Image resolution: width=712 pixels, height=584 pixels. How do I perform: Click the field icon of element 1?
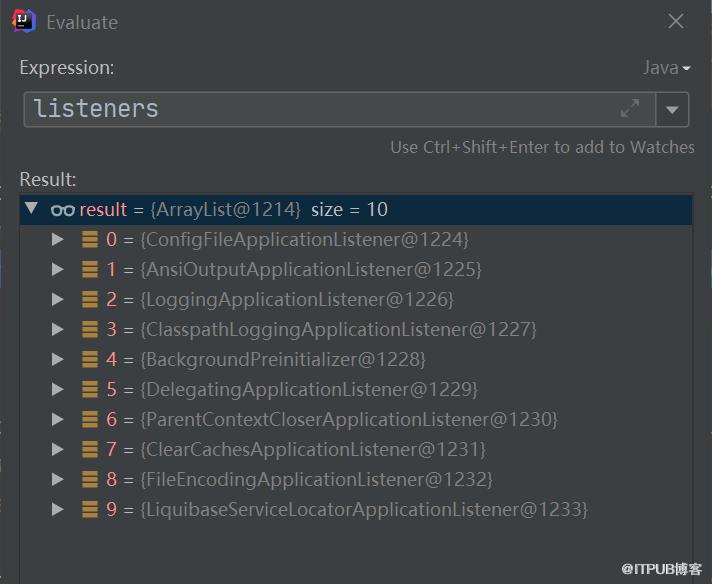tap(89, 269)
